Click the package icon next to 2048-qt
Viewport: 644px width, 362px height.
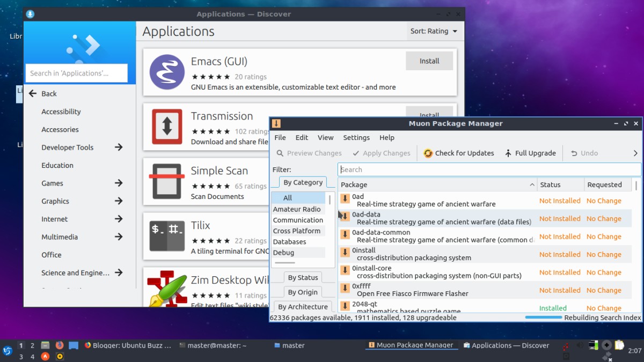tap(345, 307)
